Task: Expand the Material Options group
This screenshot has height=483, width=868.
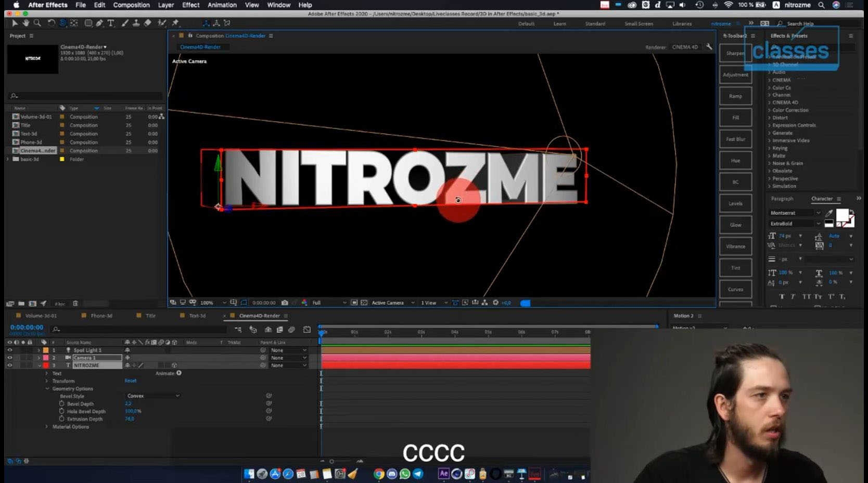Action: (47, 427)
